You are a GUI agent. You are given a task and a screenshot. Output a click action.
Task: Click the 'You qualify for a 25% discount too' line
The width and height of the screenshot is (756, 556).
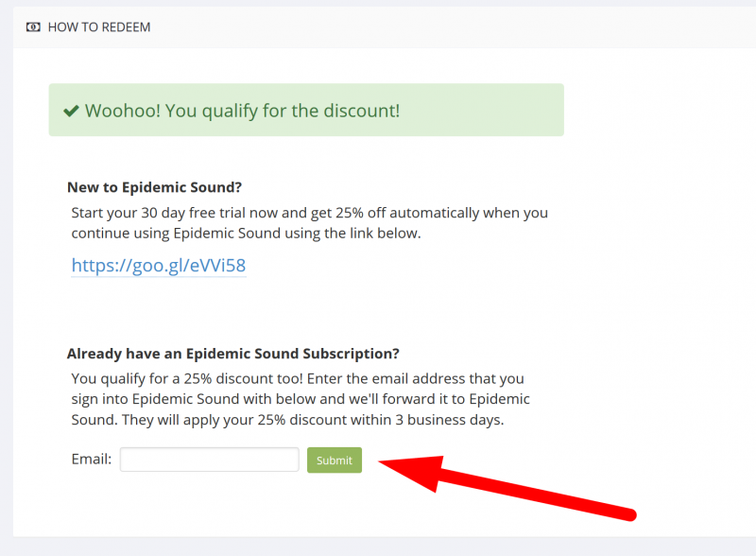point(297,378)
